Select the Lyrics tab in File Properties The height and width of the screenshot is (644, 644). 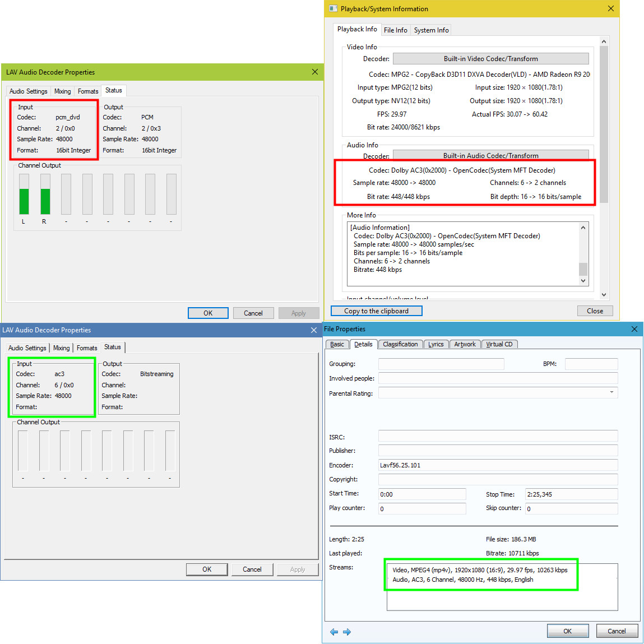click(435, 344)
